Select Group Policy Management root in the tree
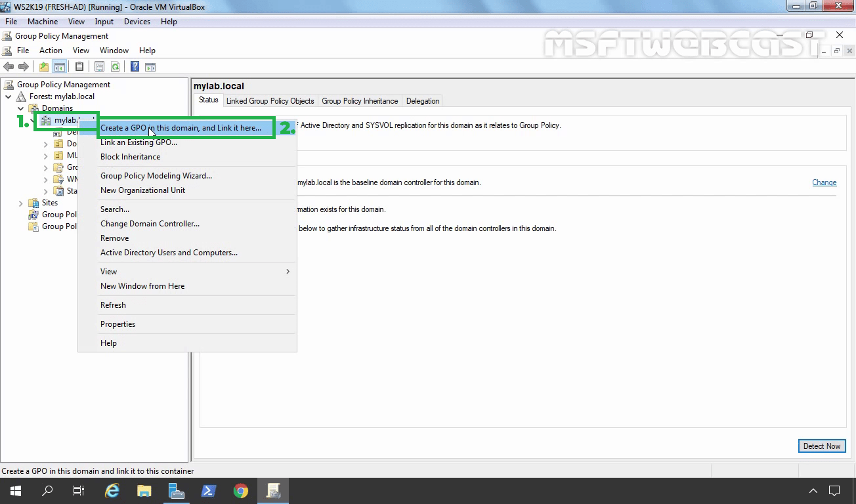Screen dimensions: 856x504 [x=64, y=84]
